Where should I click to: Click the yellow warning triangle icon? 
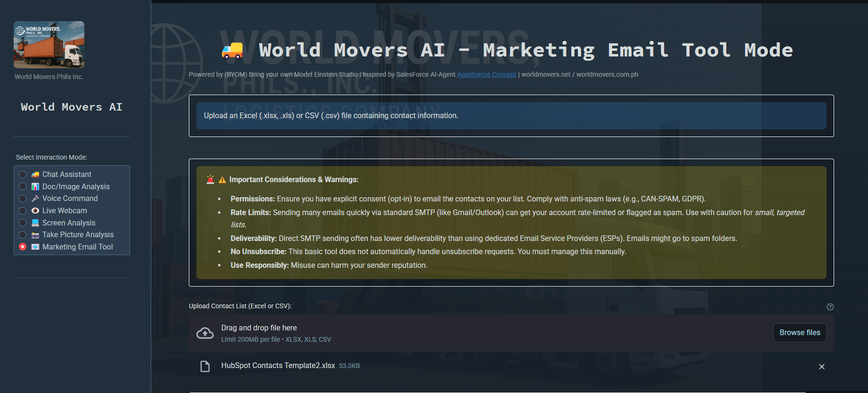click(222, 180)
